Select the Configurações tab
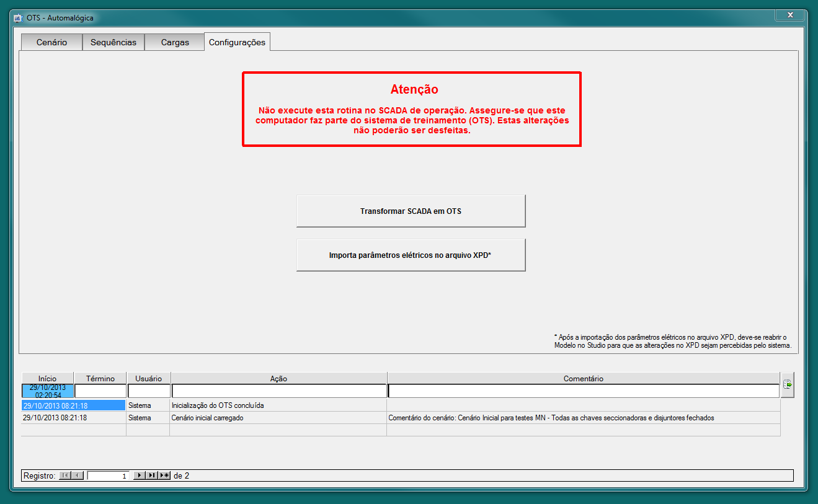 pos(237,42)
